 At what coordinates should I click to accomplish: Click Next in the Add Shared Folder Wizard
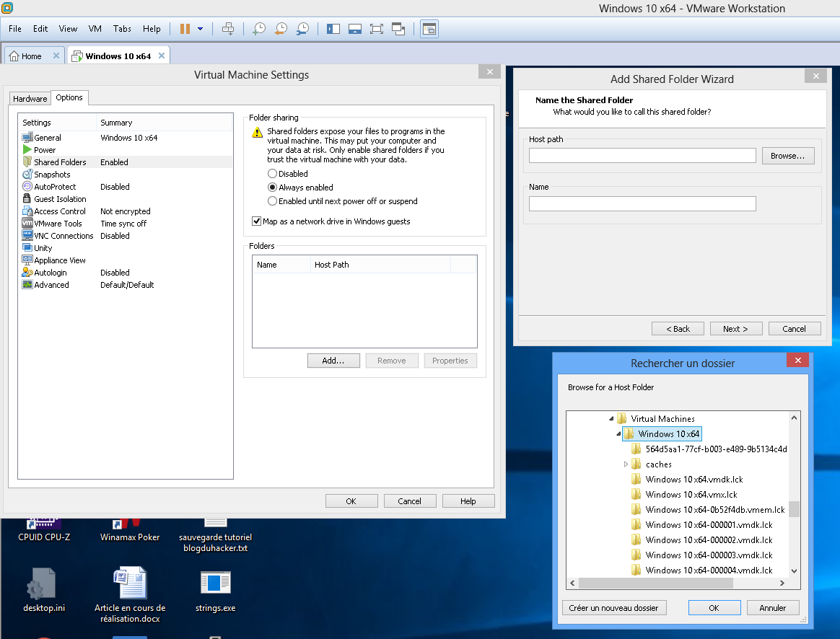pyautogui.click(x=736, y=329)
